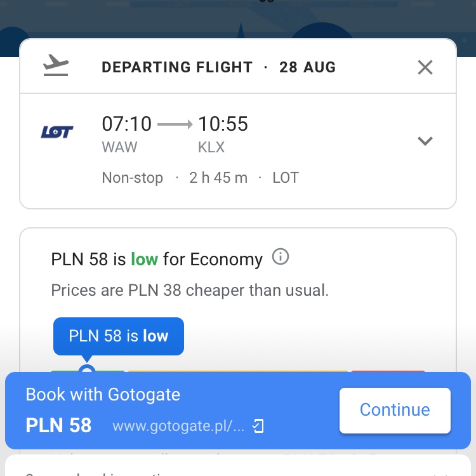The image size is (476, 476).
Task: Click the LOT airline logo
Action: coord(57,132)
